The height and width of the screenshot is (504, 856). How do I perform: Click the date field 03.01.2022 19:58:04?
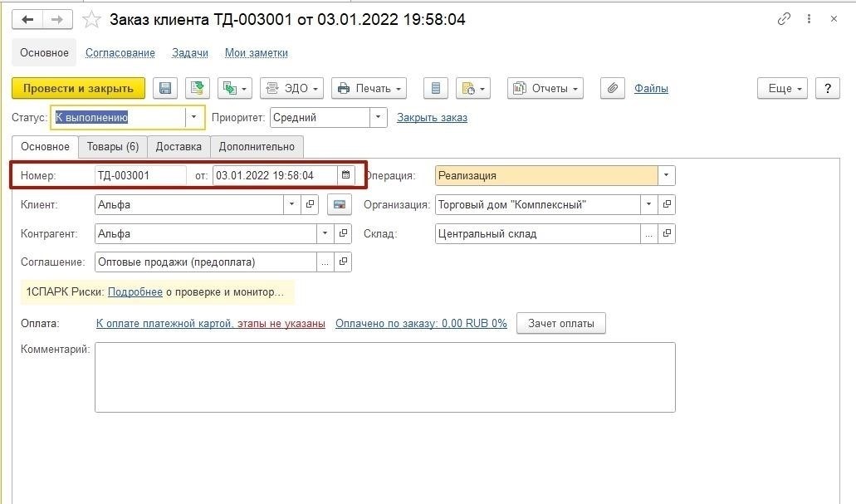275,175
